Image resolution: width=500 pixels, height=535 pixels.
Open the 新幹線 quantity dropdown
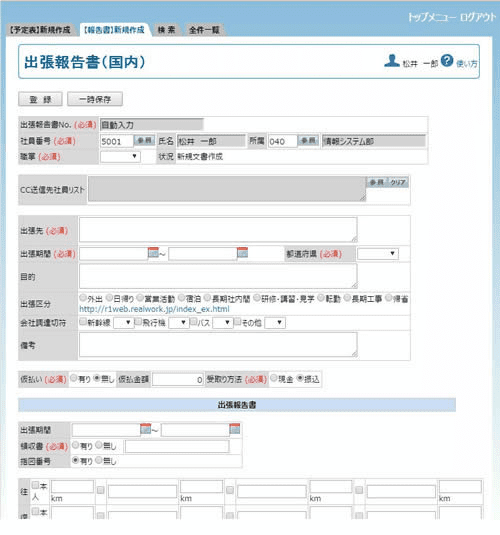(x=124, y=323)
